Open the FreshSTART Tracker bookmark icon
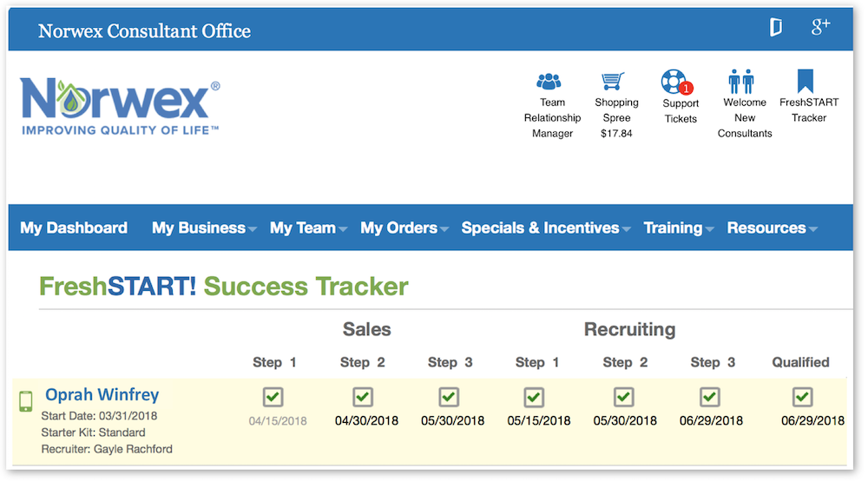 tap(806, 81)
